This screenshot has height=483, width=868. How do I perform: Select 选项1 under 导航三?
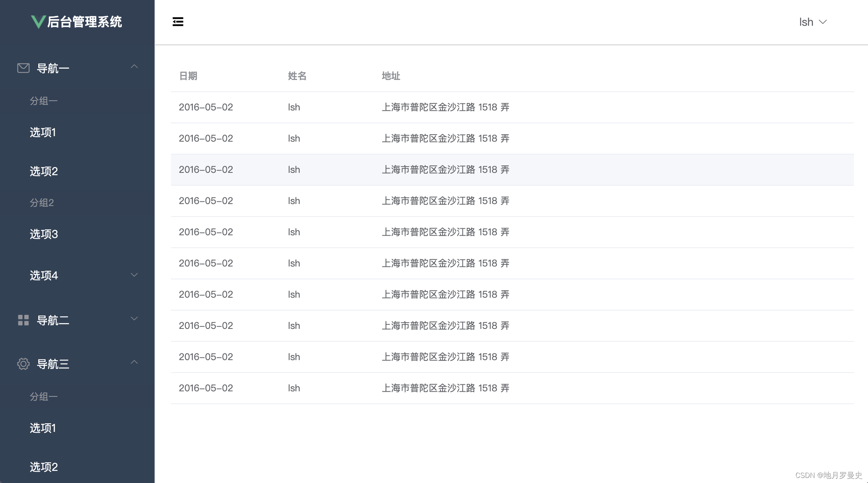(x=43, y=428)
